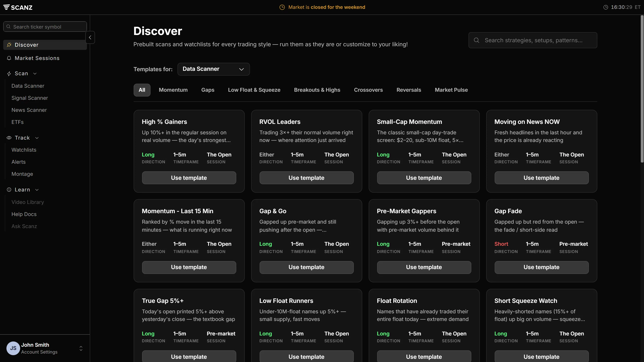Click the JS user avatar
Image resolution: width=644 pixels, height=362 pixels.
13,348
